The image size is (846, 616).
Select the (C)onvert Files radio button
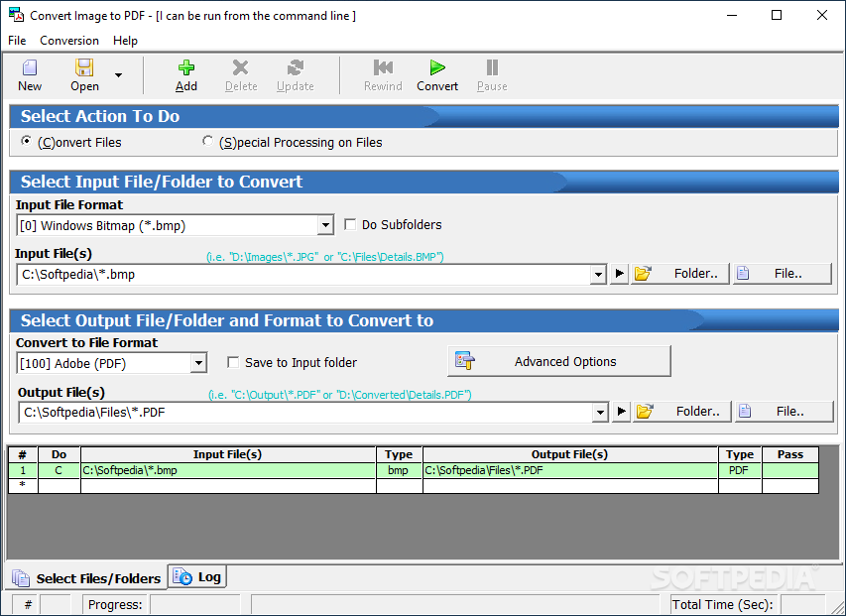pos(26,141)
